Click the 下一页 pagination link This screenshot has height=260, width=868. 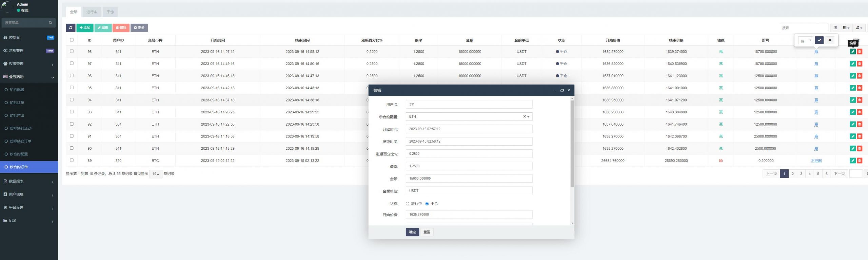coord(839,174)
